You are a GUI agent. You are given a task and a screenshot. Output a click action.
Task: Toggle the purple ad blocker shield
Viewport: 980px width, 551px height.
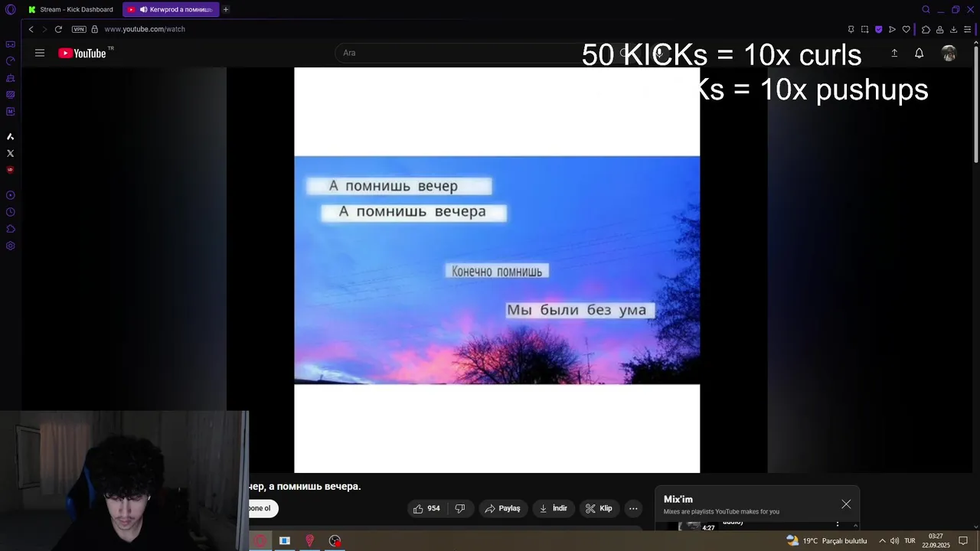click(878, 29)
